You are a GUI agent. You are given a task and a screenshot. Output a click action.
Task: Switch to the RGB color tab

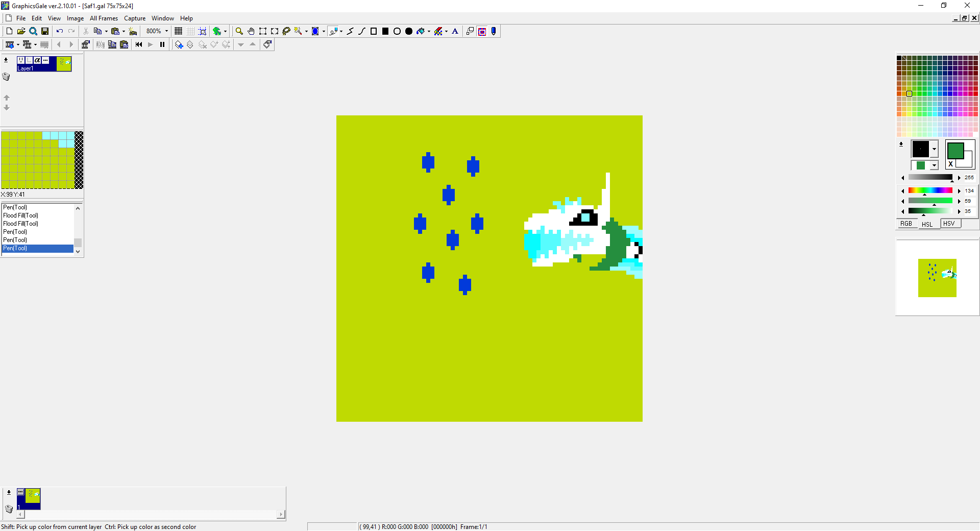[x=906, y=224]
